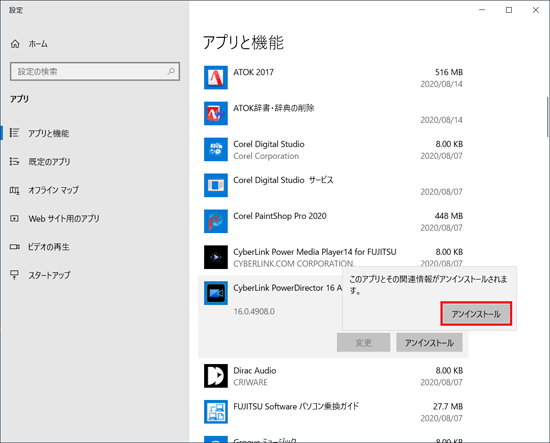Minimize the 設定 window
This screenshot has width=550, height=443.
point(482,10)
